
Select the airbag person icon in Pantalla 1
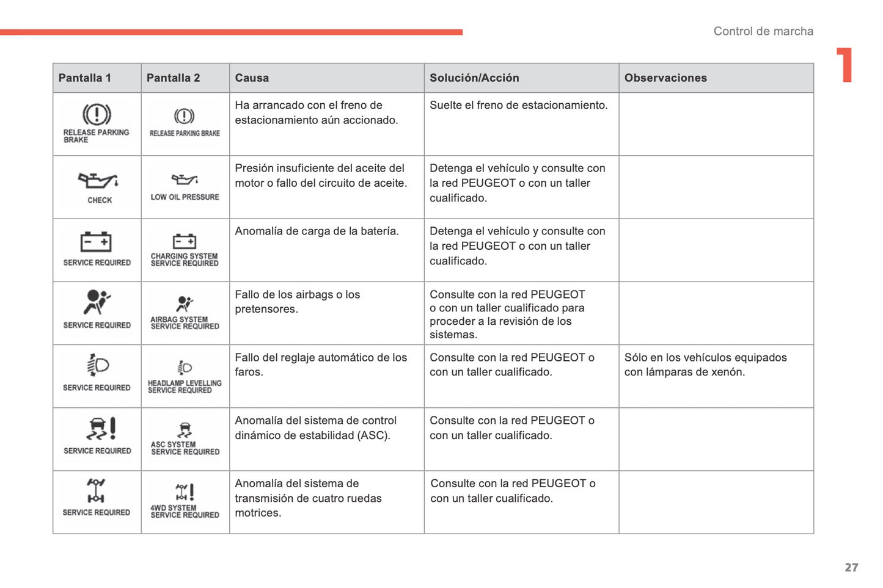(x=97, y=302)
